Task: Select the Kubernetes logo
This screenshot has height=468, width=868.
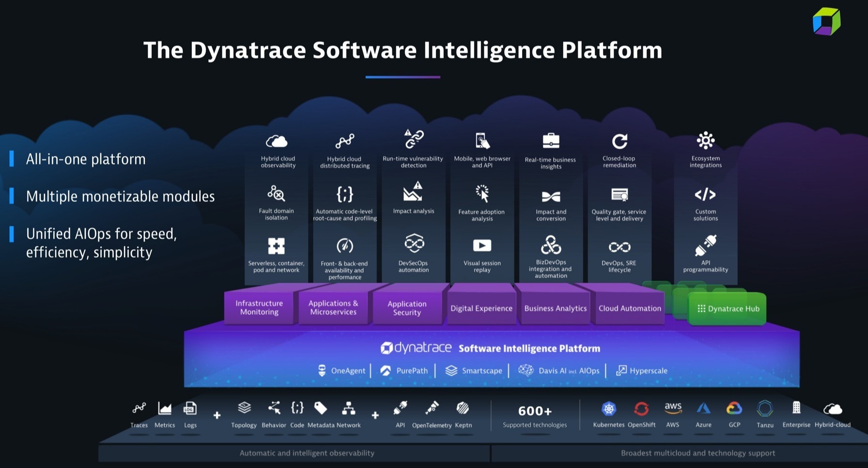Action: tap(609, 409)
